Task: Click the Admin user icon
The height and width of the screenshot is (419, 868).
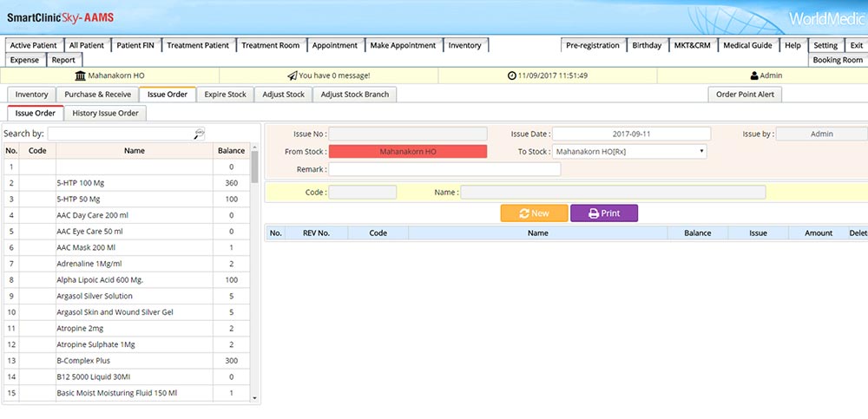Action: pyautogui.click(x=753, y=75)
